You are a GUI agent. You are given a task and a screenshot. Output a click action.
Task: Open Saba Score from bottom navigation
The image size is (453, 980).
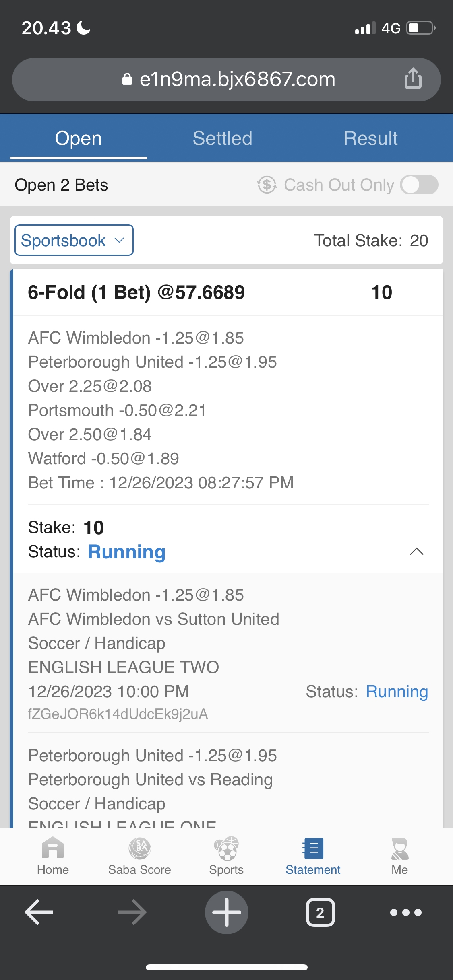coord(139,848)
